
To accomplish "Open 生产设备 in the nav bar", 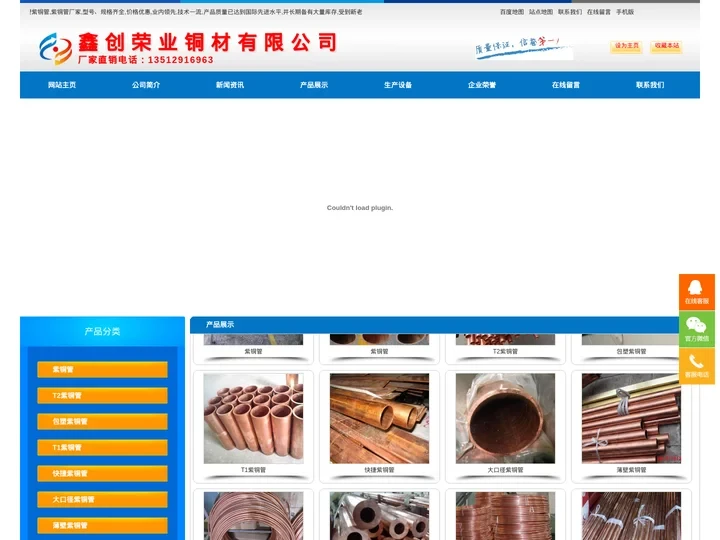I will click(x=398, y=85).
